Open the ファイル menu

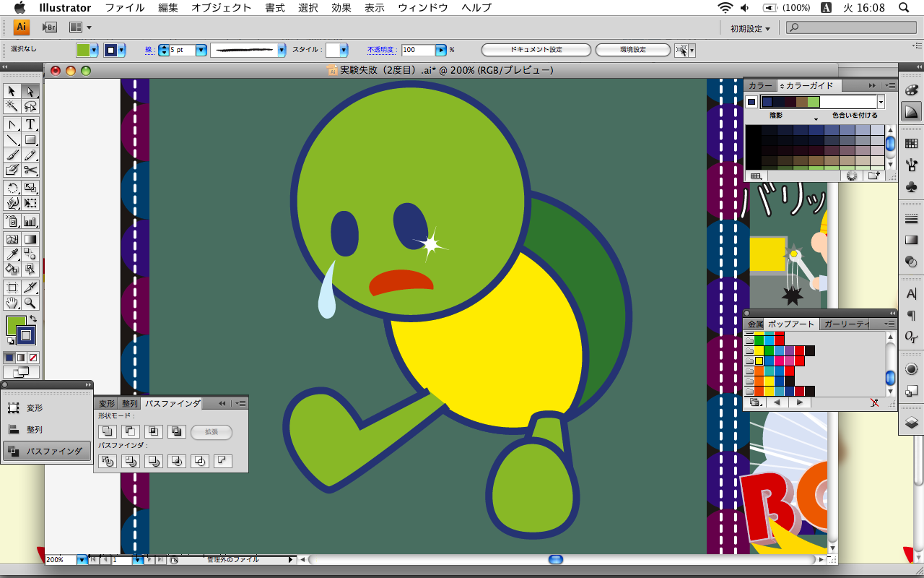point(124,8)
